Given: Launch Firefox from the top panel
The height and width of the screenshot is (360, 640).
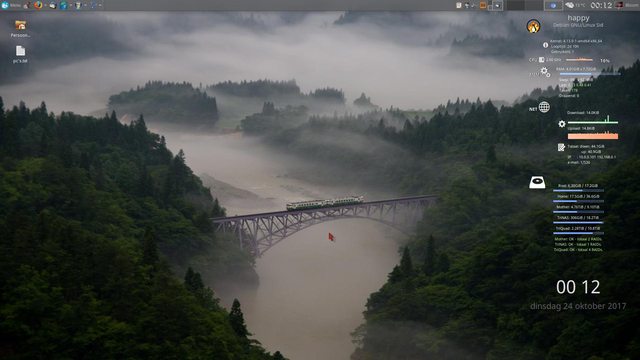Looking at the screenshot, I should [x=38, y=5].
